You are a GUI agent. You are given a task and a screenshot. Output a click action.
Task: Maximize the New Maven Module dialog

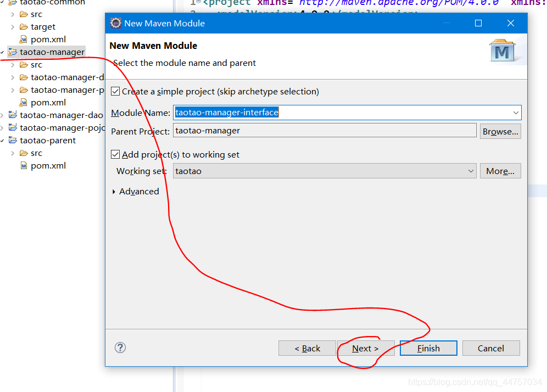click(x=478, y=23)
